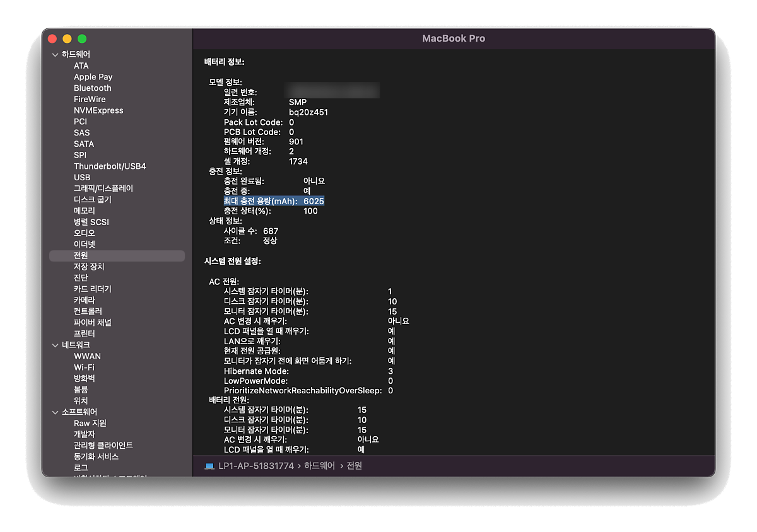Click the 셀 개정 1734 value
Screen dimensions: 757x532
pos(298,161)
